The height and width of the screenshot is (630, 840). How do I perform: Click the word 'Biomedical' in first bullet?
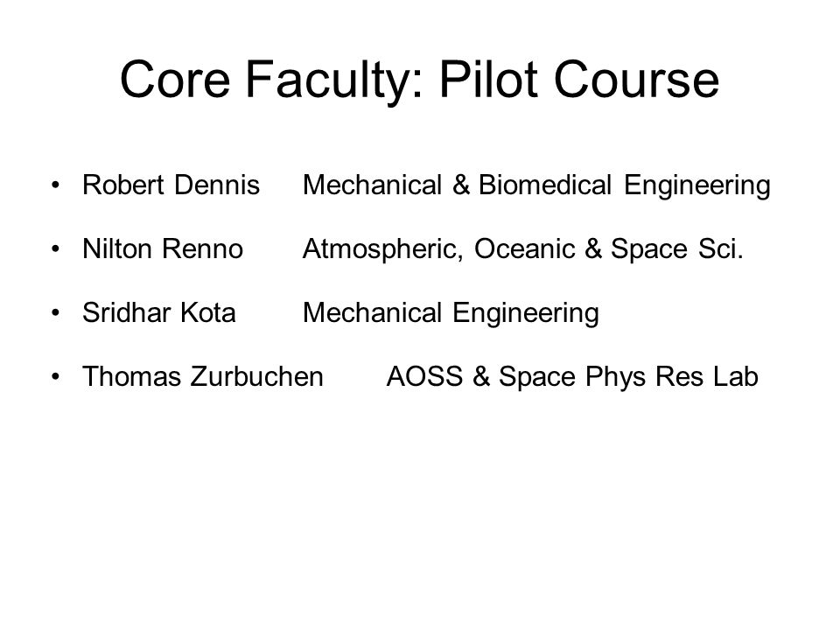tap(545, 185)
